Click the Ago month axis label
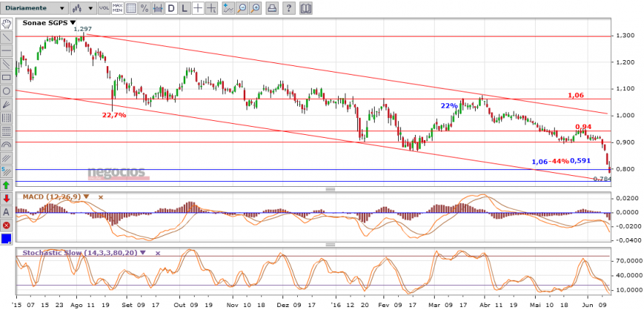The width and height of the screenshot is (644, 310). (x=77, y=306)
